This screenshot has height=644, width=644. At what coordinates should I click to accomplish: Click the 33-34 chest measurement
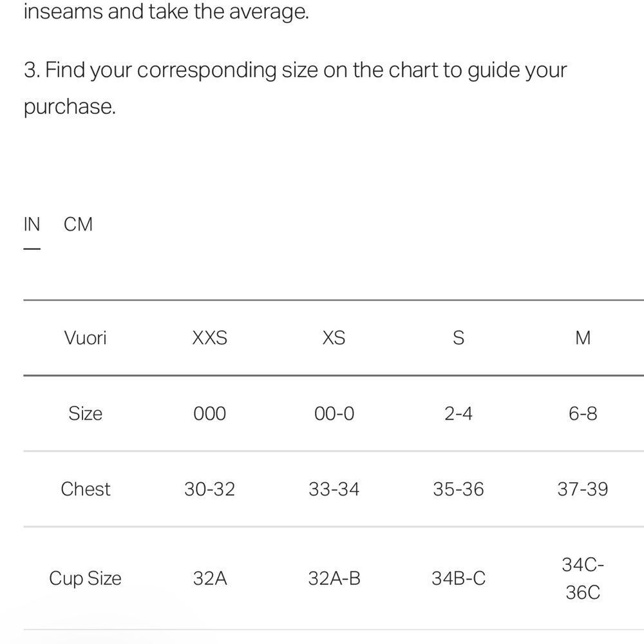coord(334,489)
